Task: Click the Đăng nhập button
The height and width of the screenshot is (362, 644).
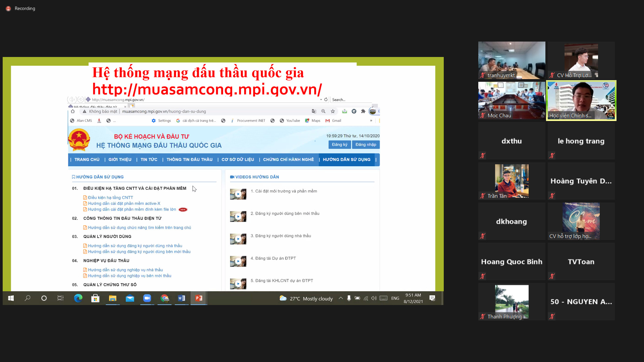Action: pos(366,144)
